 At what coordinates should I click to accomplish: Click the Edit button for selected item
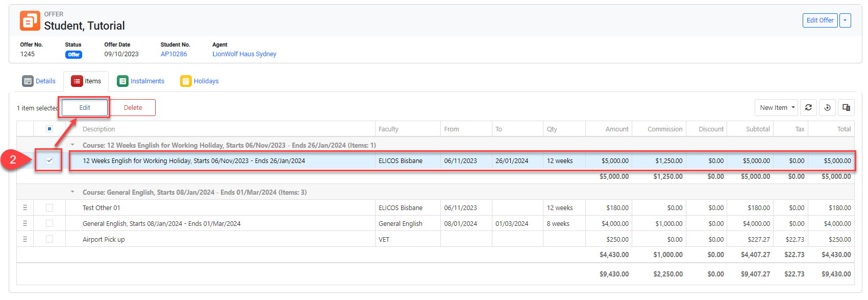85,108
